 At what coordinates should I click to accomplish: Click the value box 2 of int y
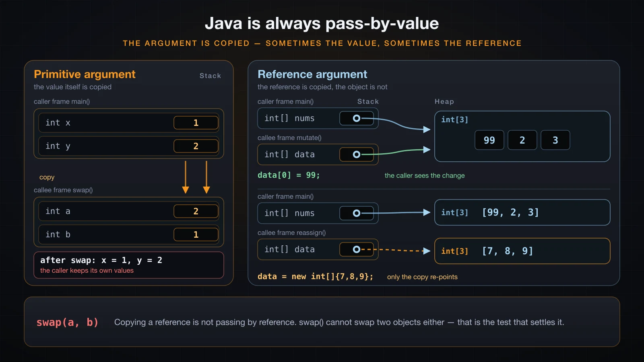pos(196,146)
